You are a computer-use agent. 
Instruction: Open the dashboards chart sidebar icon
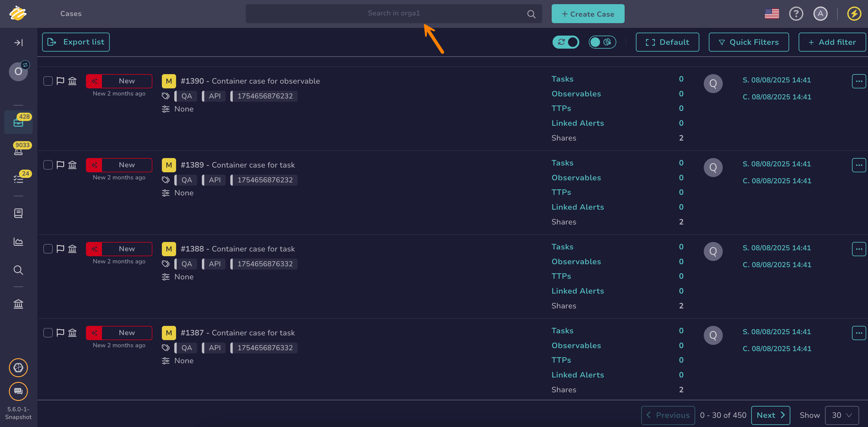coord(18,242)
